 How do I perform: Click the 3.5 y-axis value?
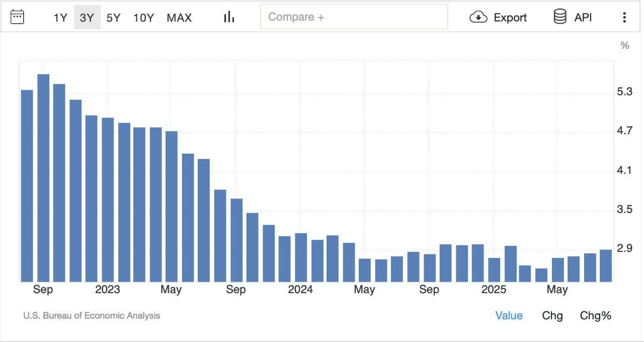[624, 209]
